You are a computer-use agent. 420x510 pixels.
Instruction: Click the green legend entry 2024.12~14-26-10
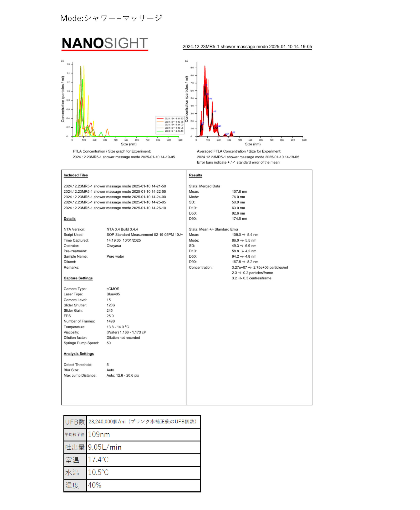coord(170,131)
